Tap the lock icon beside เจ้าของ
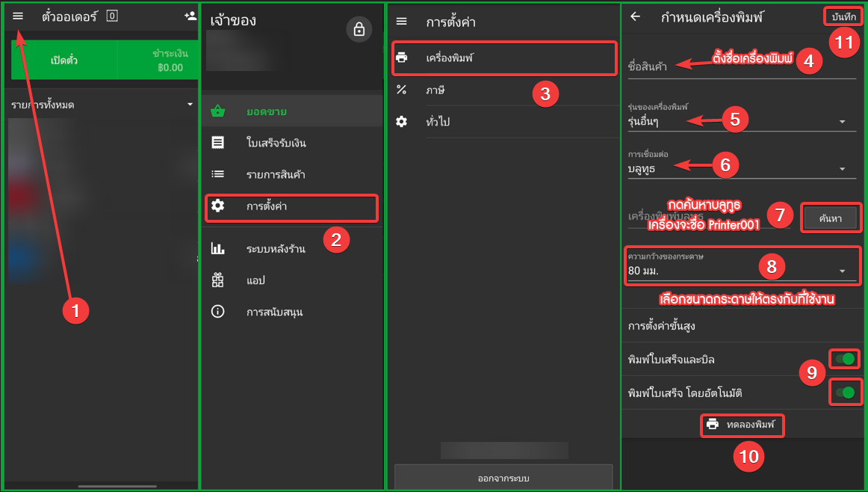This screenshot has width=868, height=492. click(x=359, y=29)
